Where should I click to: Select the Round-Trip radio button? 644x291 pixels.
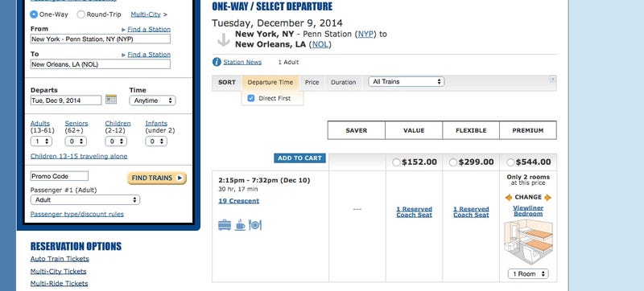point(81,14)
